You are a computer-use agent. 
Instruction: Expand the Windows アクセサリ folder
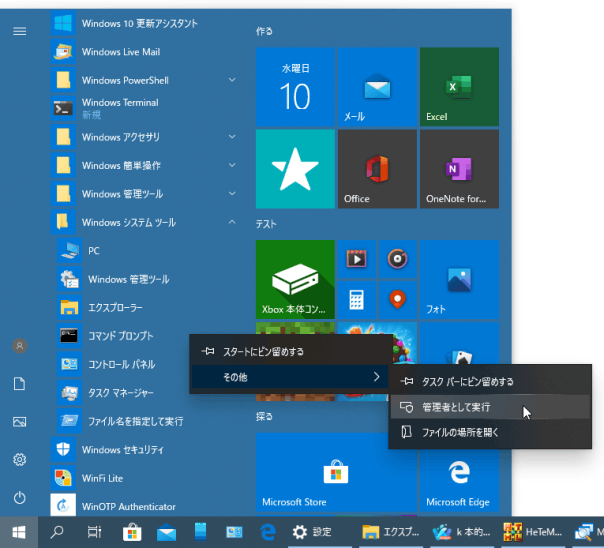click(x=232, y=137)
